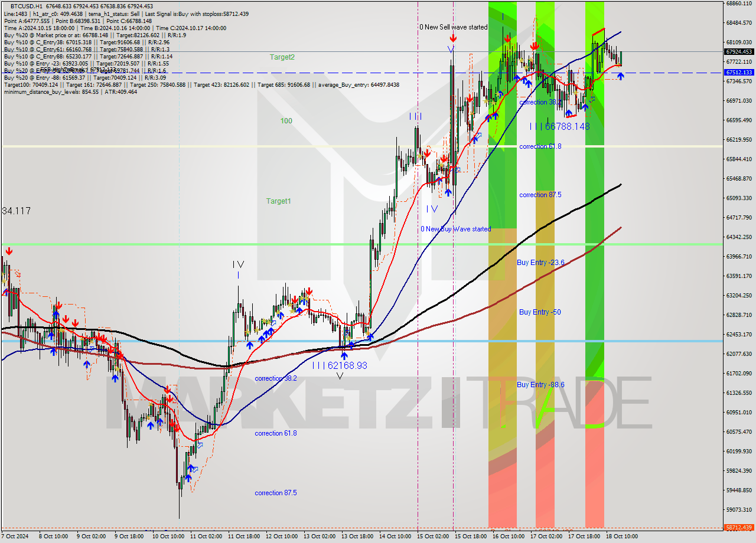
Task: Click the 'correction 61.8' label on the yellow line
Action: [x=540, y=146]
